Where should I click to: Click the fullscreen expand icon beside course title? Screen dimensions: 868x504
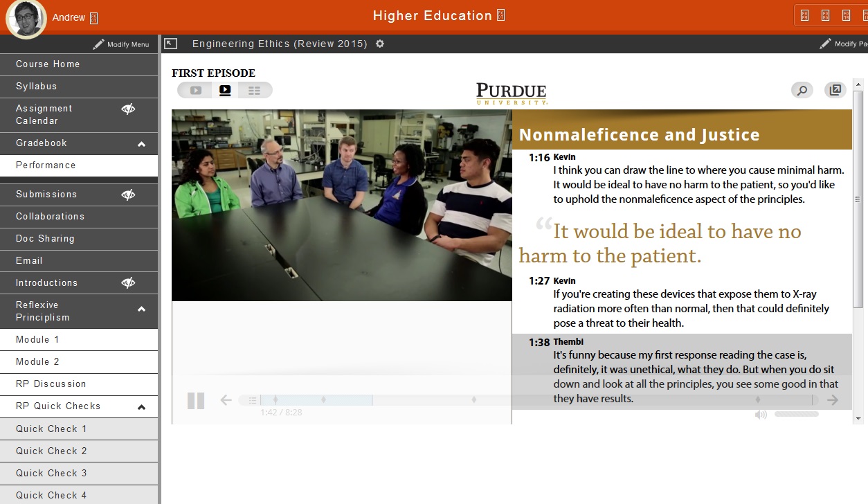[171, 44]
